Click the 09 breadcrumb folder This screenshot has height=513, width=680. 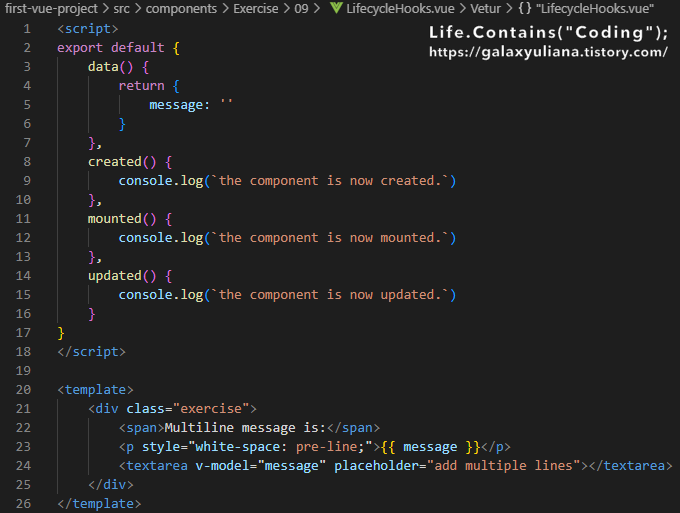[301, 9]
